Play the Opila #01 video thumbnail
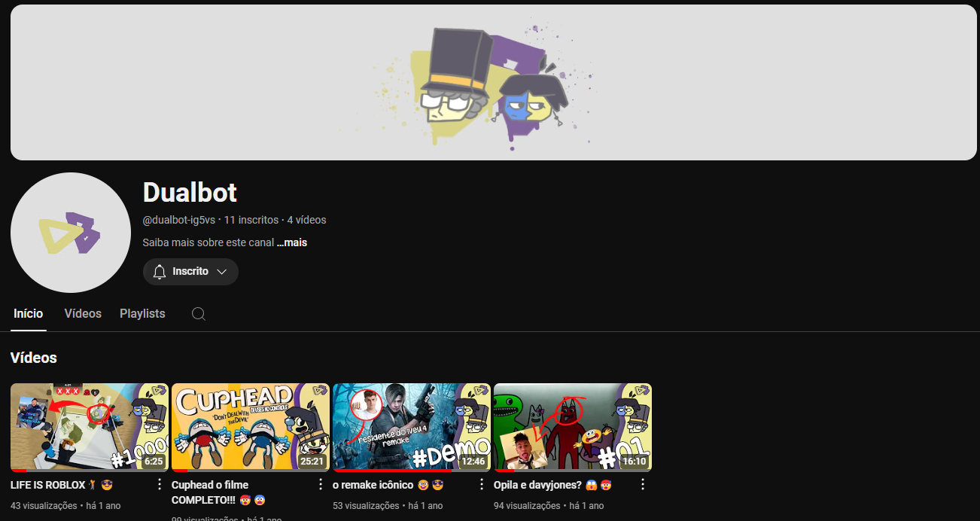This screenshot has height=521, width=980. tap(573, 427)
